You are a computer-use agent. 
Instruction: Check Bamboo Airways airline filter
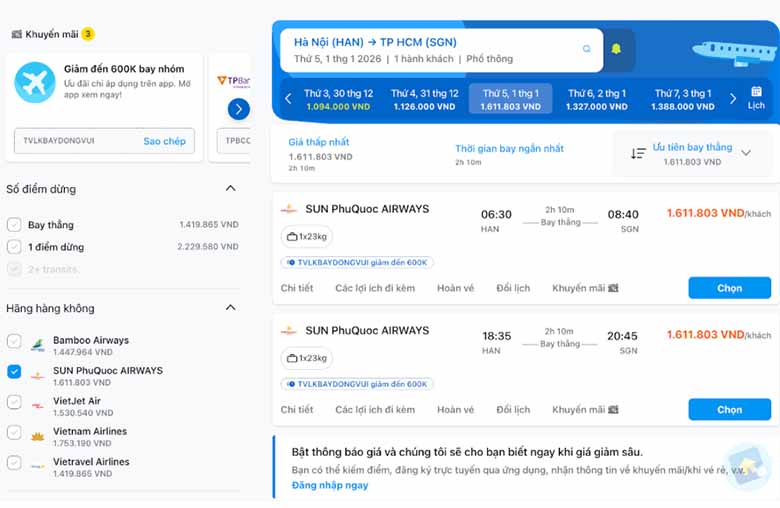click(14, 341)
